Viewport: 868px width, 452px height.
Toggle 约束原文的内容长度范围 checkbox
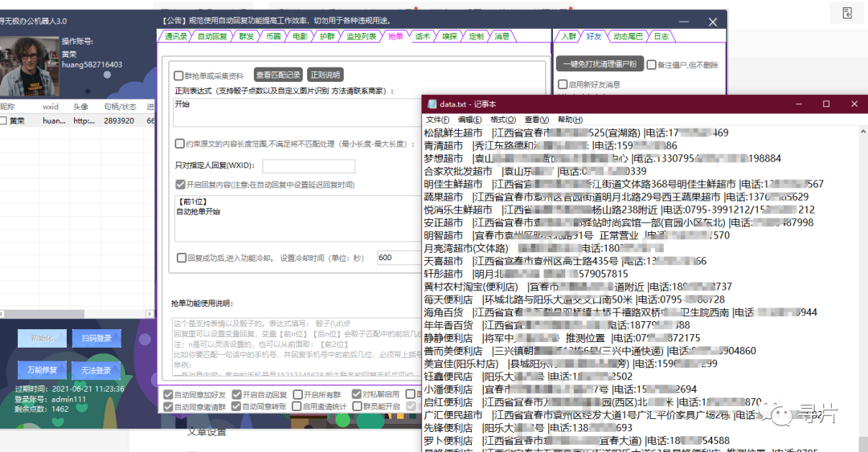[180, 144]
